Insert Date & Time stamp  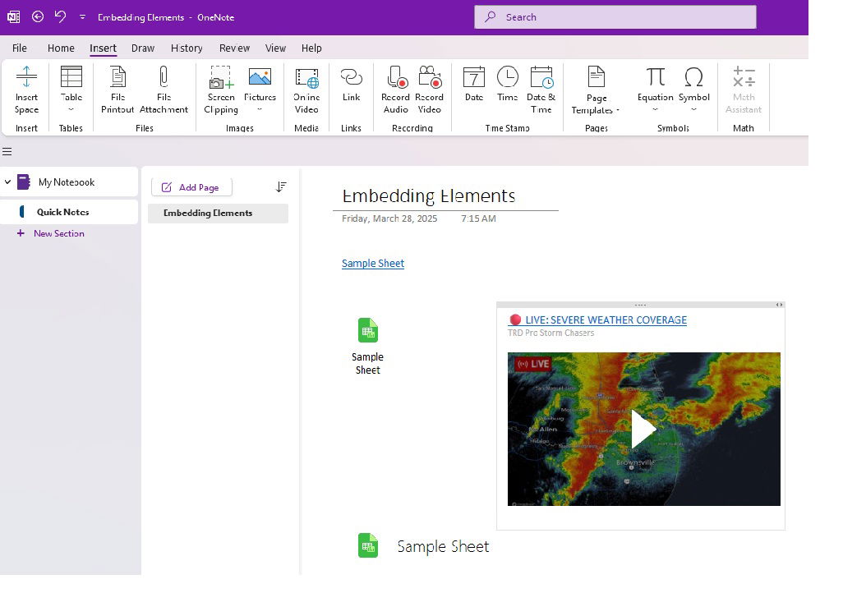pyautogui.click(x=541, y=90)
